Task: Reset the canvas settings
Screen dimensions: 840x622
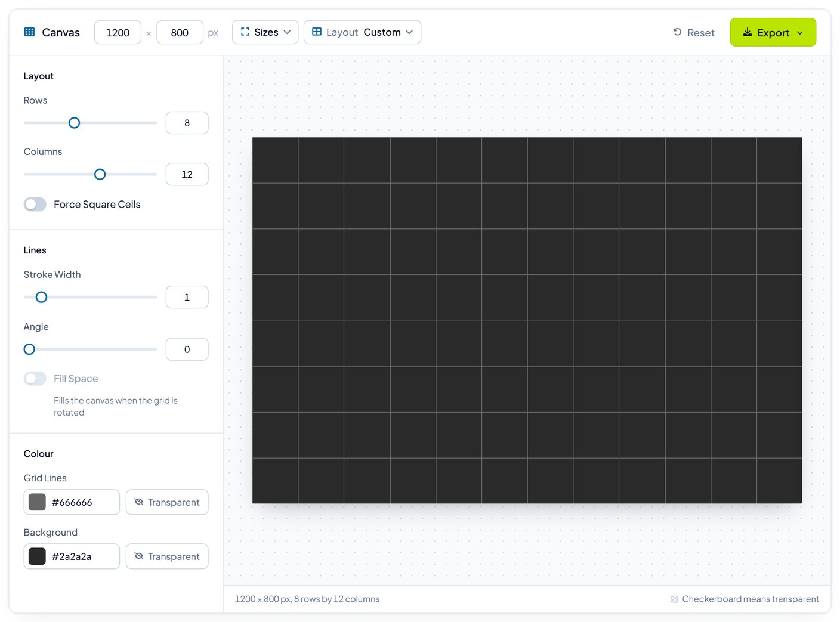Action: pos(694,33)
